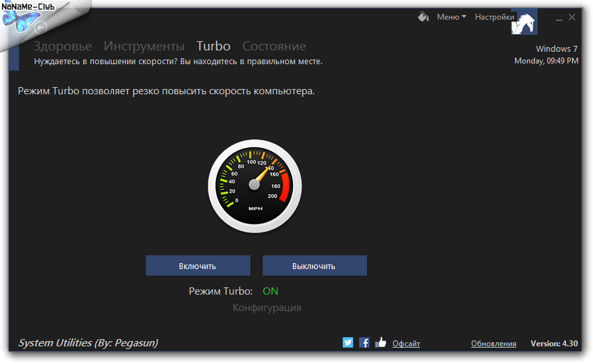Visit the Офсайт link
The width and height of the screenshot is (593, 364).
click(406, 344)
